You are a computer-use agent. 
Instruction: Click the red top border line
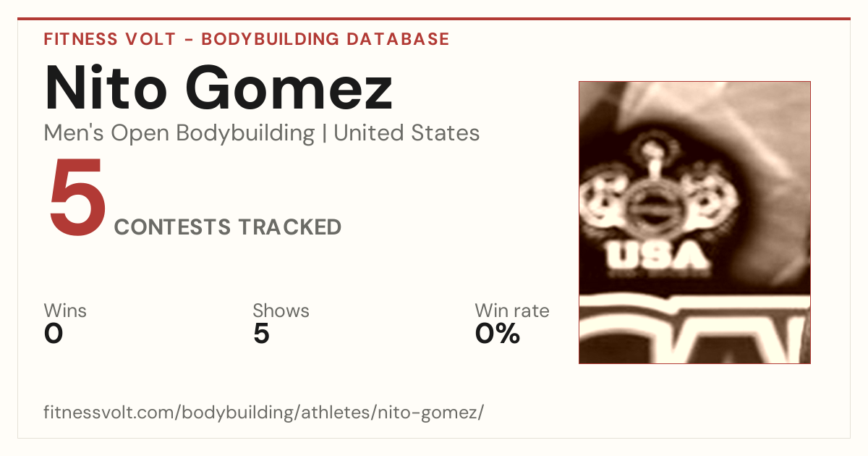(434, 19)
